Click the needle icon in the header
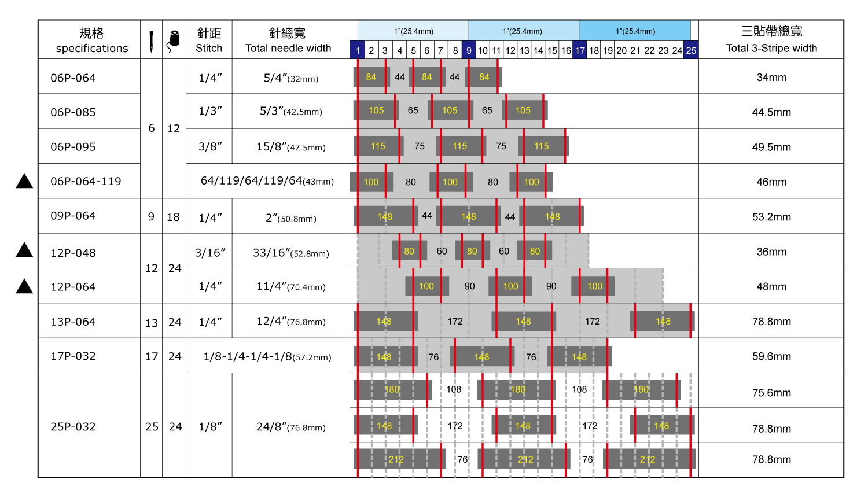This screenshot has height=494, width=868. coord(151,41)
